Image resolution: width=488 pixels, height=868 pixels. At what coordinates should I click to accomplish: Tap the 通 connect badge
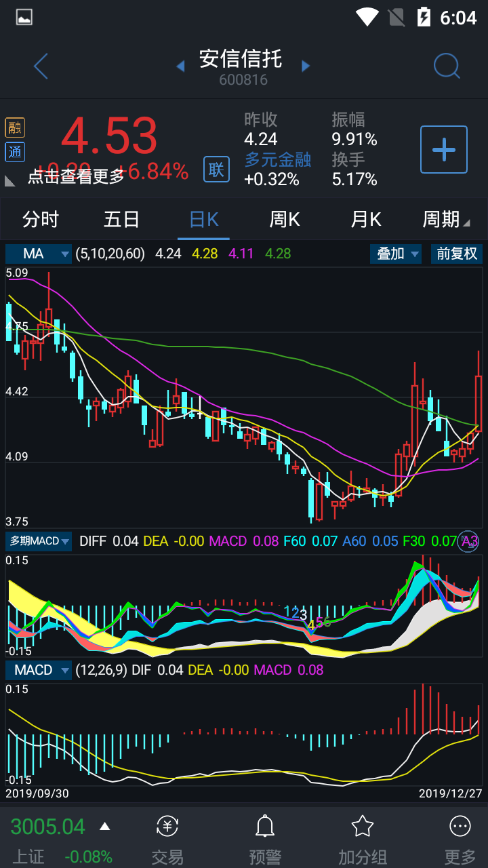coord(15,152)
